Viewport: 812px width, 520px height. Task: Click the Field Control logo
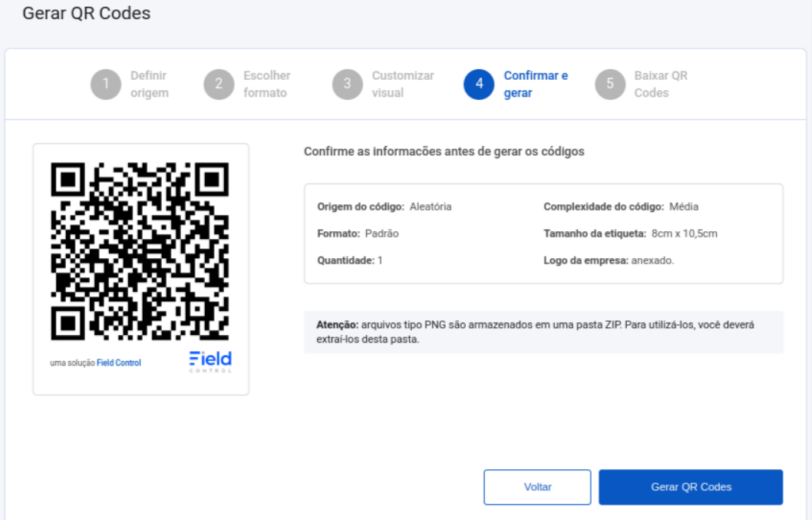pyautogui.click(x=210, y=361)
